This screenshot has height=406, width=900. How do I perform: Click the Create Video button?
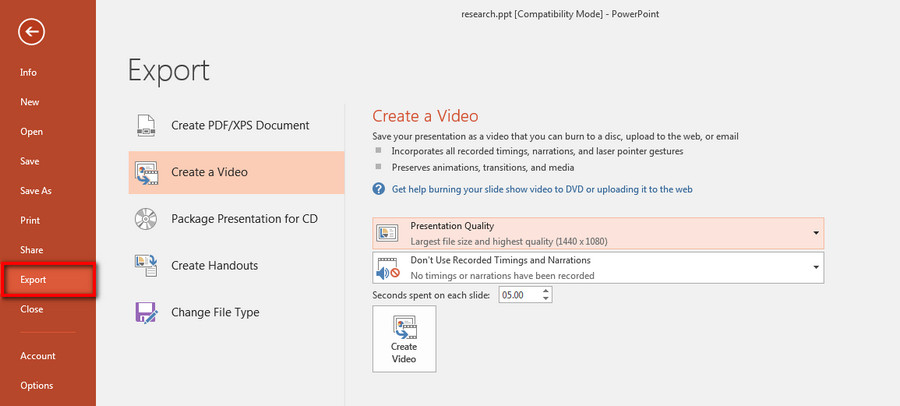[404, 339]
